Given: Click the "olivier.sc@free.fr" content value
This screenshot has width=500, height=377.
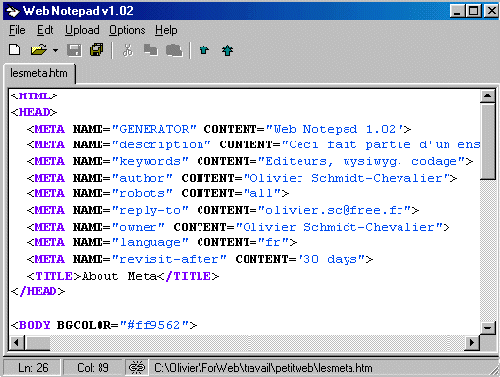Looking at the screenshot, I should click(335, 210).
